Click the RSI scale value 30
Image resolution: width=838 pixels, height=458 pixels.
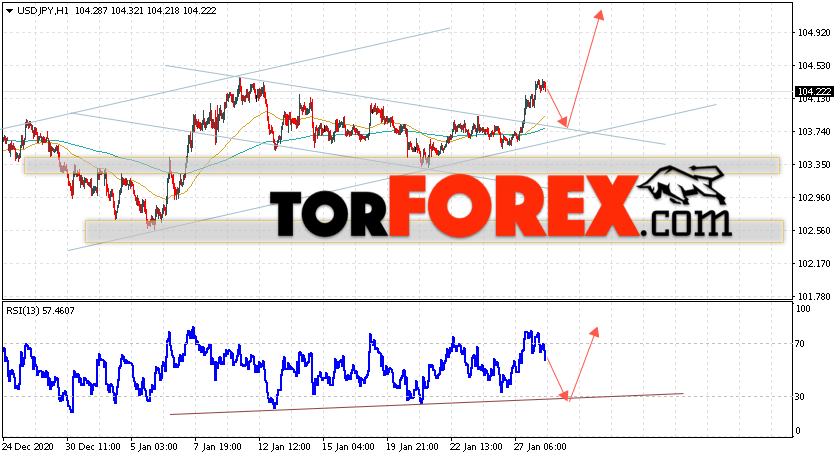click(800, 397)
